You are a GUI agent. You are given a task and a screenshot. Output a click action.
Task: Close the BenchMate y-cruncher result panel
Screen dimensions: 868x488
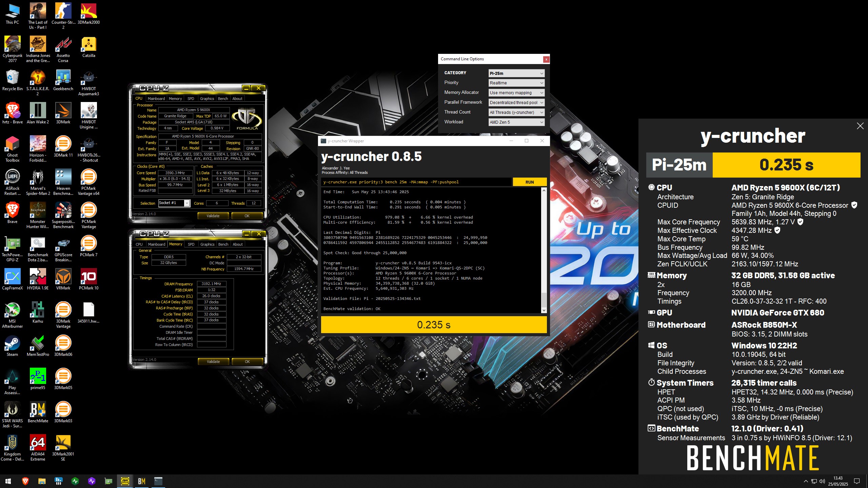point(860,126)
